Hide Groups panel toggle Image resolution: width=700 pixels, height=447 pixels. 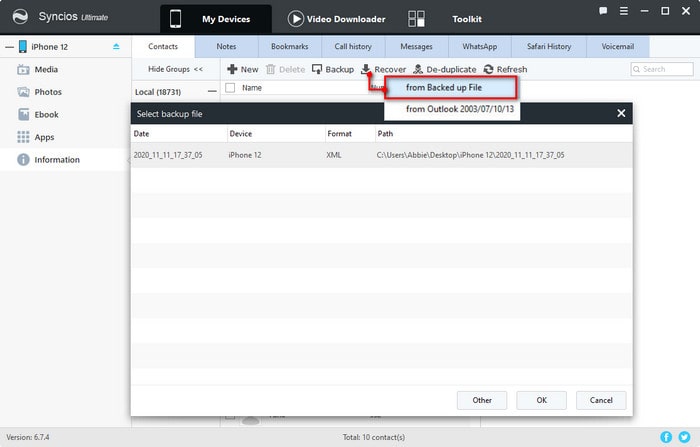pos(175,69)
